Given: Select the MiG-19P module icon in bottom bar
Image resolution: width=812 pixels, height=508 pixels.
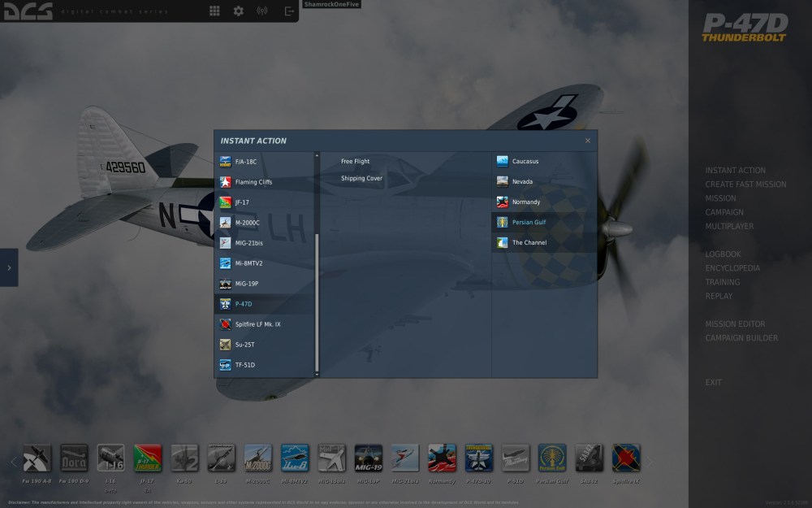Looking at the screenshot, I should click(369, 458).
